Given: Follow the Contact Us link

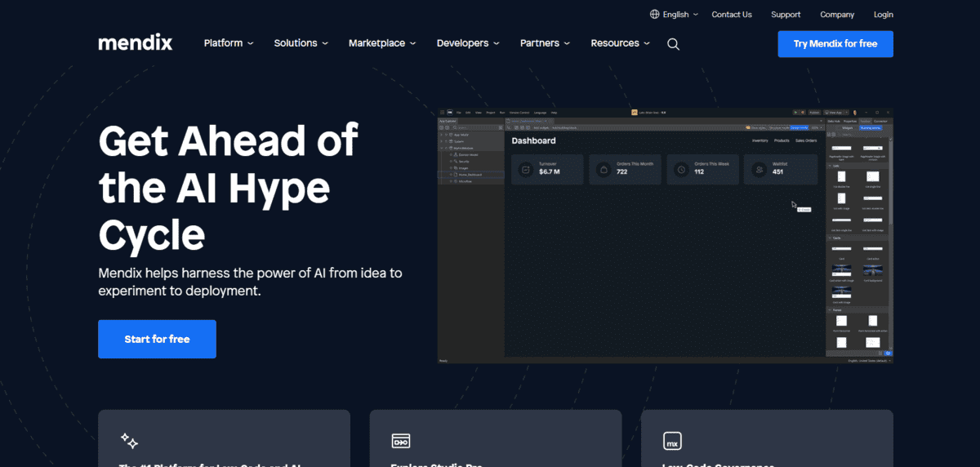Looking at the screenshot, I should point(732,15).
